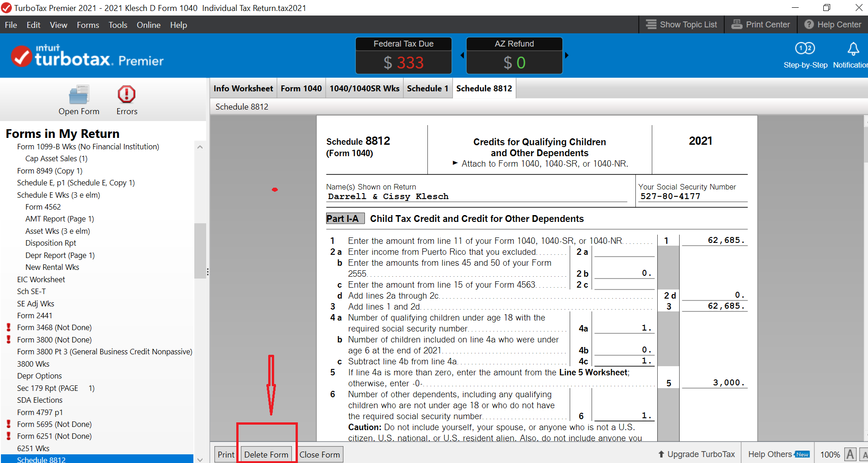The image size is (868, 463).
Task: Open the View menu
Action: pos(58,25)
